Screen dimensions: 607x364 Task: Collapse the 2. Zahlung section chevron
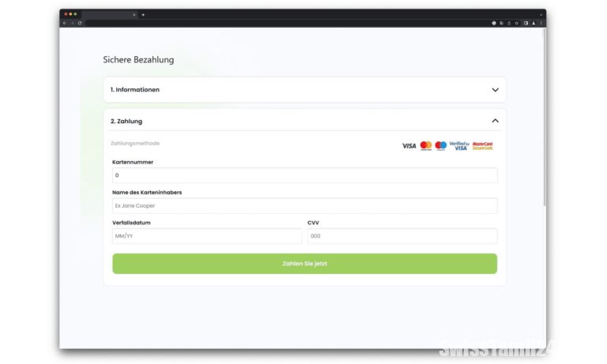[x=495, y=121]
